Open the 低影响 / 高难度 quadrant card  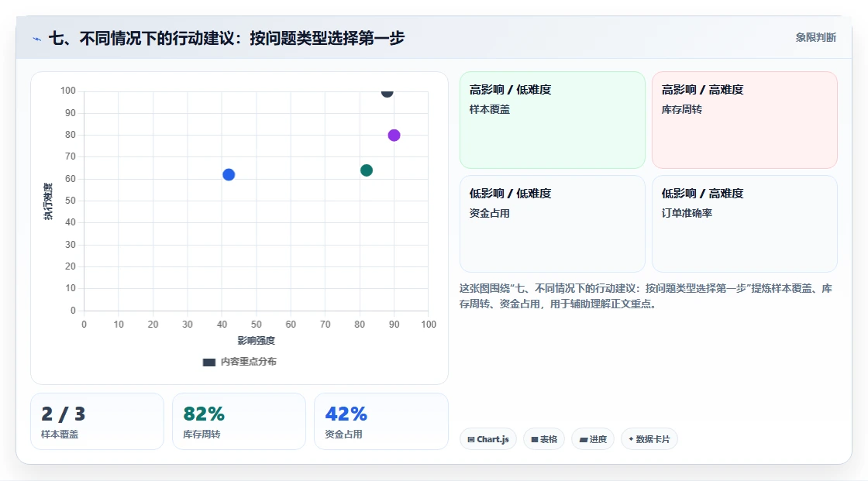pos(745,224)
